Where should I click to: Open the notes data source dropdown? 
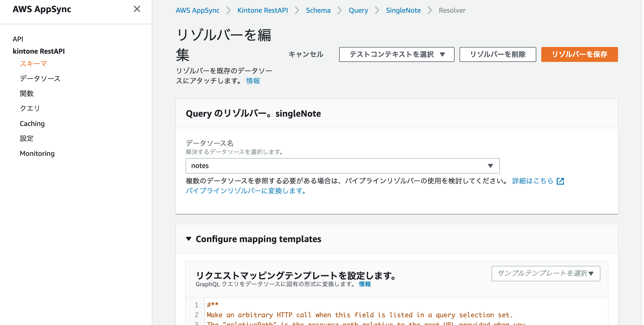click(x=342, y=166)
